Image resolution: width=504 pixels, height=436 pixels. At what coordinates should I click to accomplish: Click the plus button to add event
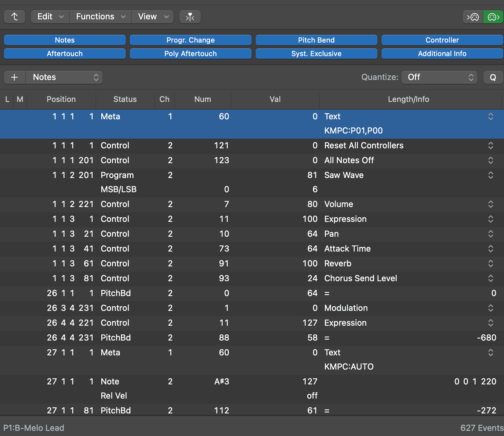tap(15, 77)
